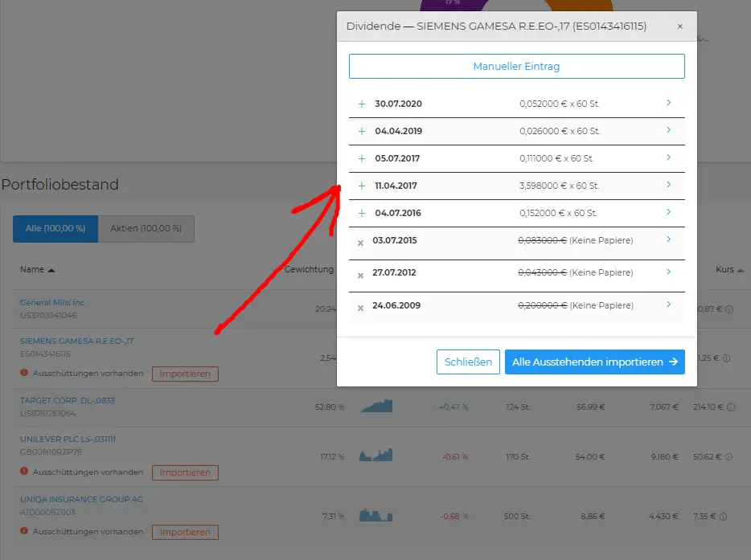Click the x icon for 03.07.2015 entry
Screen dimensions: 751x560
pos(361,243)
